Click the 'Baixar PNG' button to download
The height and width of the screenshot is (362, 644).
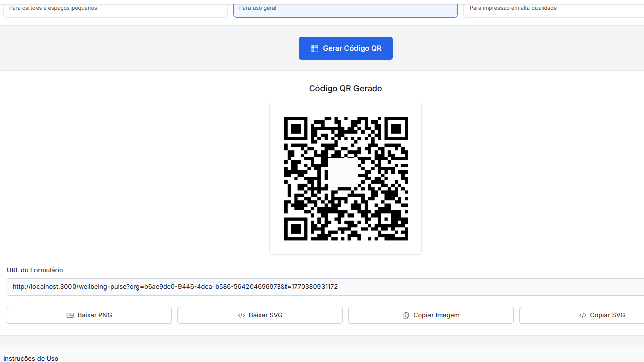click(89, 315)
